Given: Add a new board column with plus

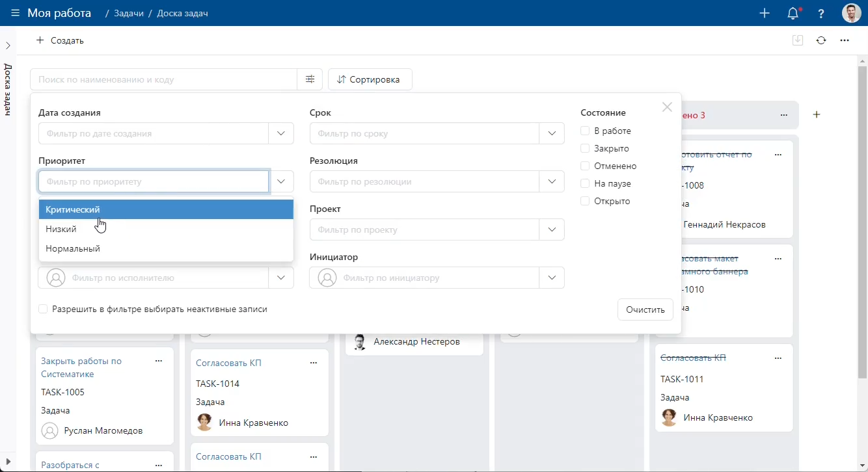Looking at the screenshot, I should [x=817, y=115].
